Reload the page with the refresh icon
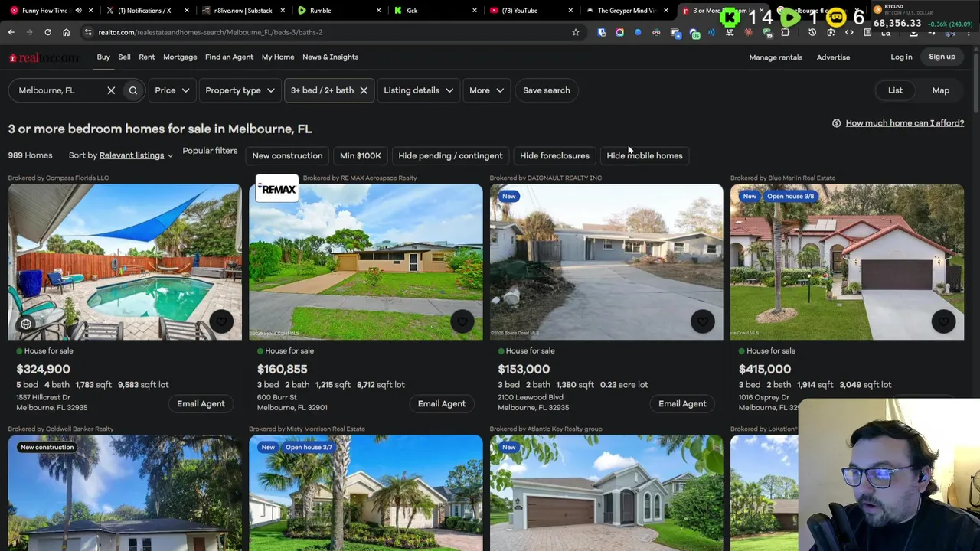Viewport: 980px width, 551px height. 47,32
